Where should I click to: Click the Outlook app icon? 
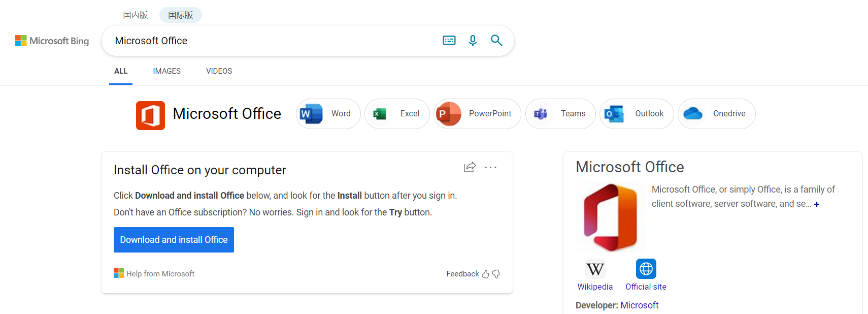tap(614, 114)
